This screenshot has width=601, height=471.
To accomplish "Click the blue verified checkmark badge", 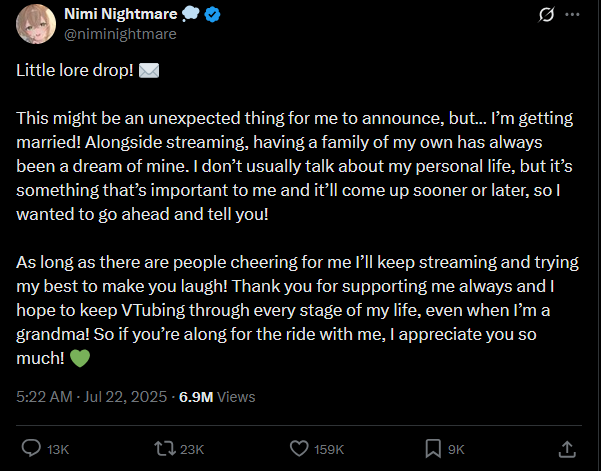I will [x=214, y=16].
